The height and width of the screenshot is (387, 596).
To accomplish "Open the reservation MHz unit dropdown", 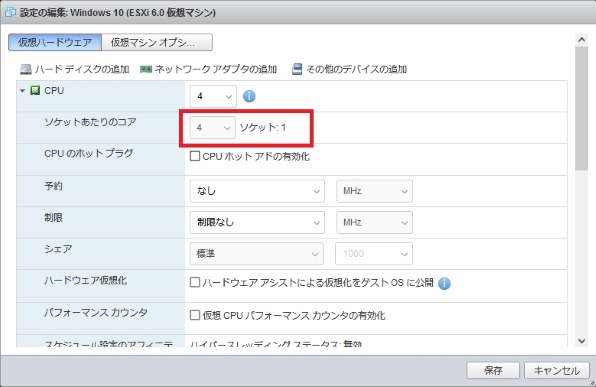I will click(x=374, y=191).
